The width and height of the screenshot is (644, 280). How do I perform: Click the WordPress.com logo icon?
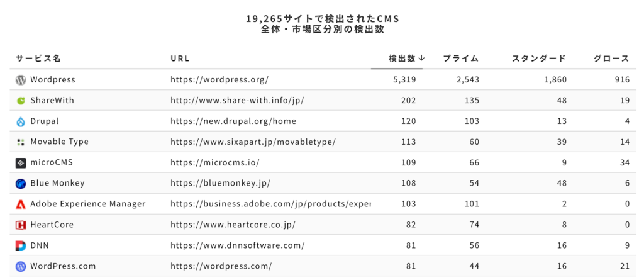coord(20,266)
